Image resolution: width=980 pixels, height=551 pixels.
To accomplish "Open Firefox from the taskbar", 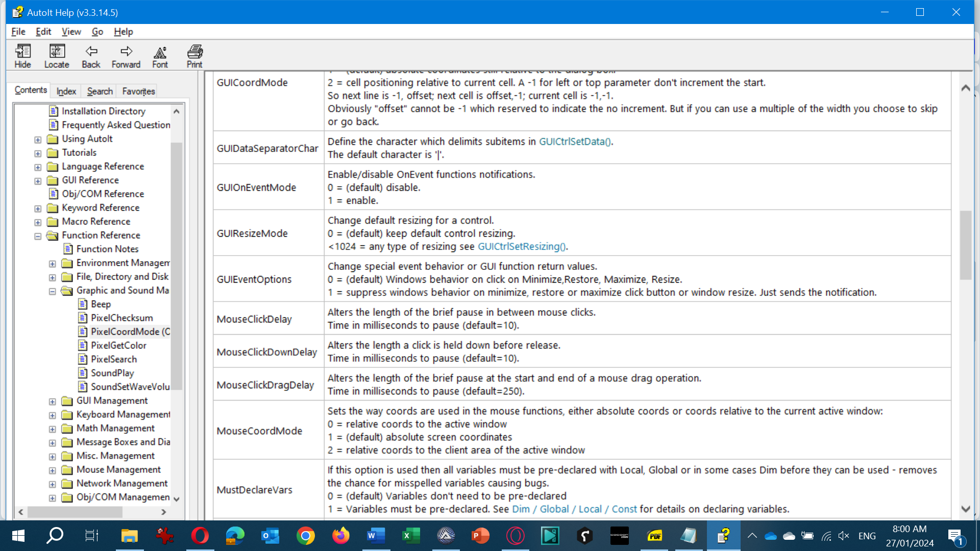I will (x=340, y=536).
